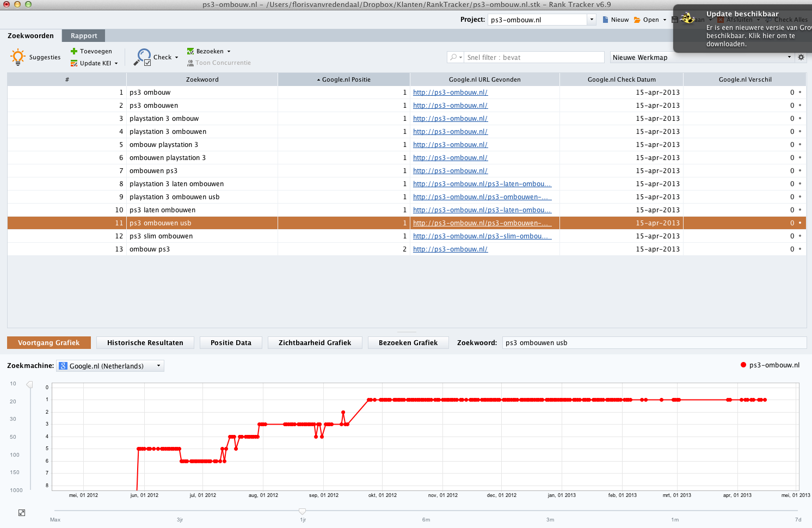
Task: Switch to the Zoekwoorden tab
Action: coord(30,35)
